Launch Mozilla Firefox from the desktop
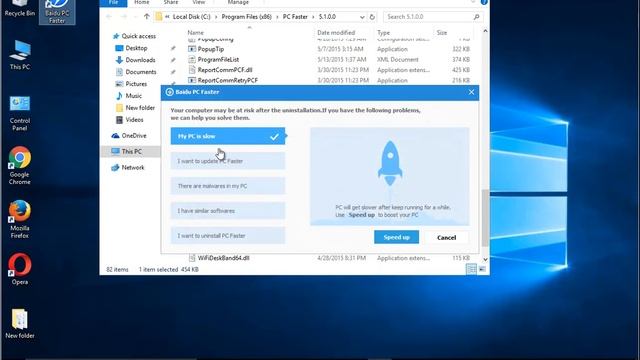 tap(20, 219)
